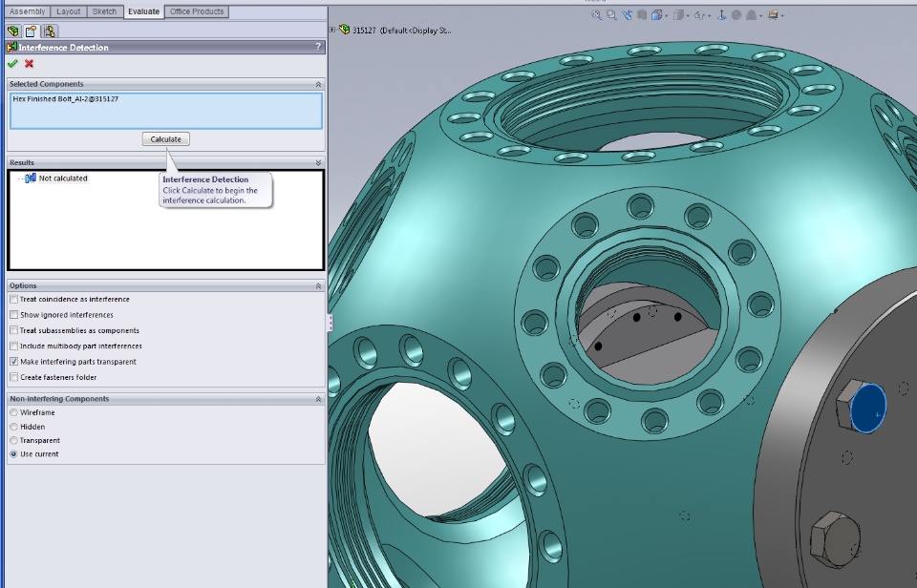
Task: Open the ConfigurationManager tab icon
Action: pyautogui.click(x=50, y=31)
